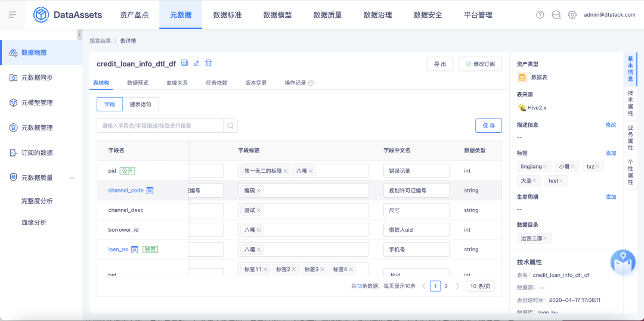Remove the 八嘎 tag in pid row

[x=311, y=171]
